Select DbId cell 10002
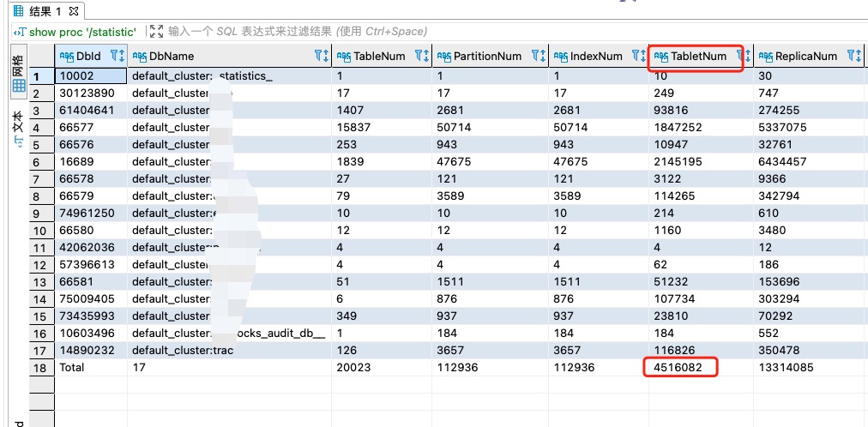The height and width of the screenshot is (427, 868). click(x=91, y=75)
